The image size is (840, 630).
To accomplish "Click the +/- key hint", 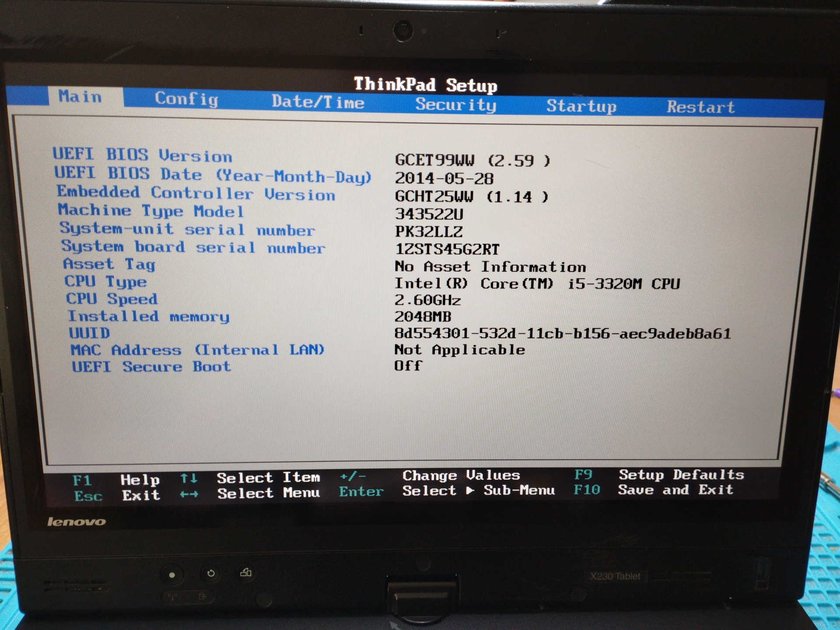I will (353, 476).
